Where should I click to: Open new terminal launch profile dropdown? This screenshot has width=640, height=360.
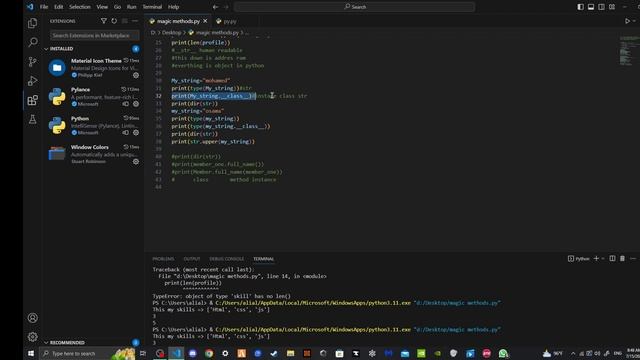[x=603, y=258]
